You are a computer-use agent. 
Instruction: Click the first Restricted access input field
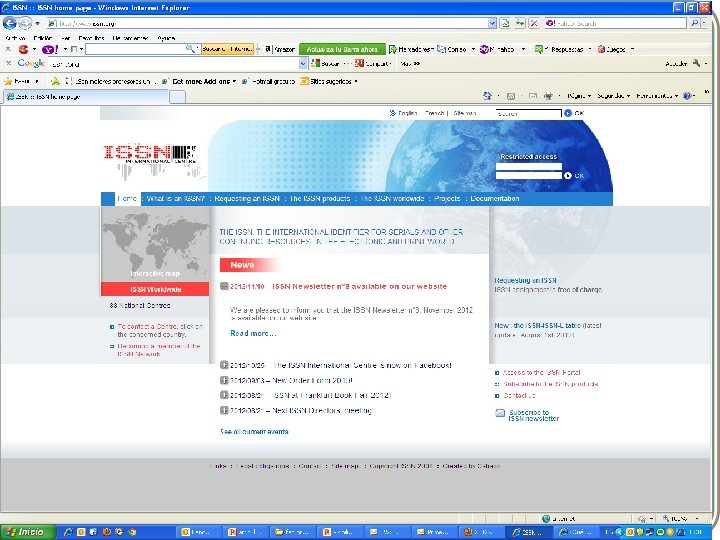click(x=529, y=166)
